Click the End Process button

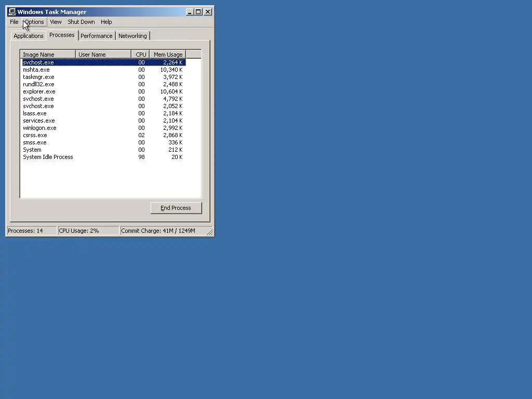click(176, 208)
